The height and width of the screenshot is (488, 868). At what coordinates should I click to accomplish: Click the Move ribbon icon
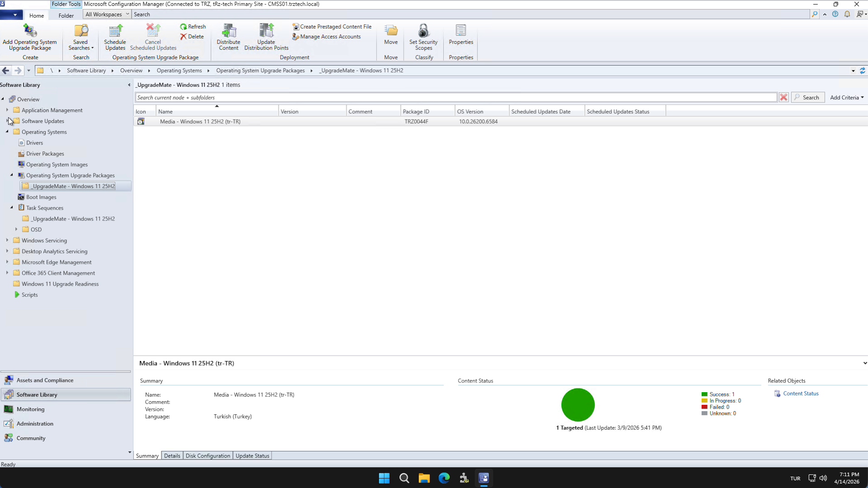(391, 34)
